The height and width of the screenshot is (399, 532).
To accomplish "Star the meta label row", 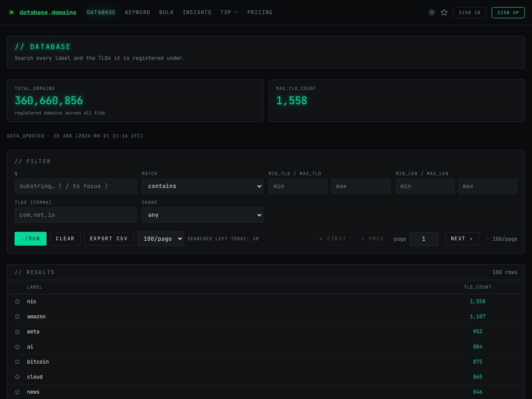I will (x=17, y=332).
